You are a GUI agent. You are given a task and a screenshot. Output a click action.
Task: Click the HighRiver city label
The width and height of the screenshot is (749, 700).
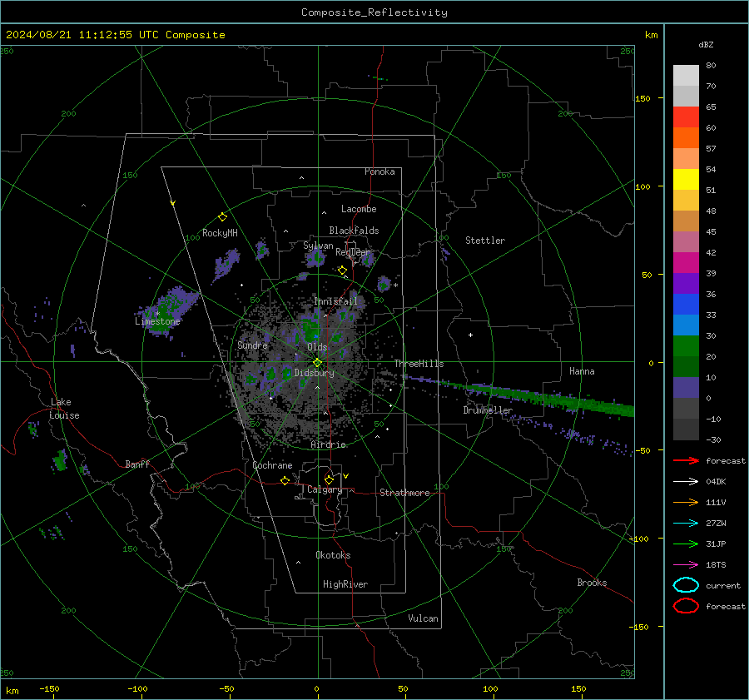[345, 584]
